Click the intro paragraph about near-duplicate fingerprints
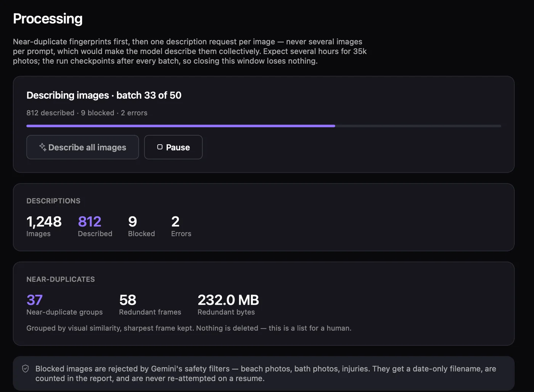The width and height of the screenshot is (534, 392). point(190,51)
